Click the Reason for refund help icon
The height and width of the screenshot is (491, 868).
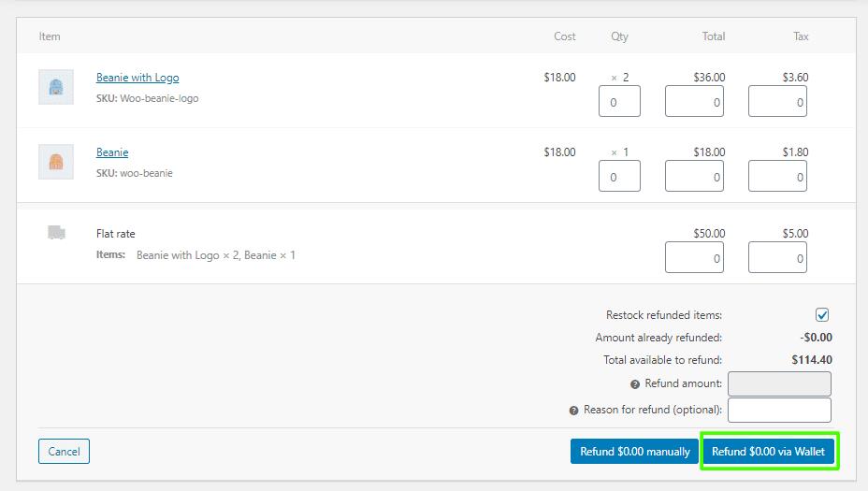coord(573,411)
